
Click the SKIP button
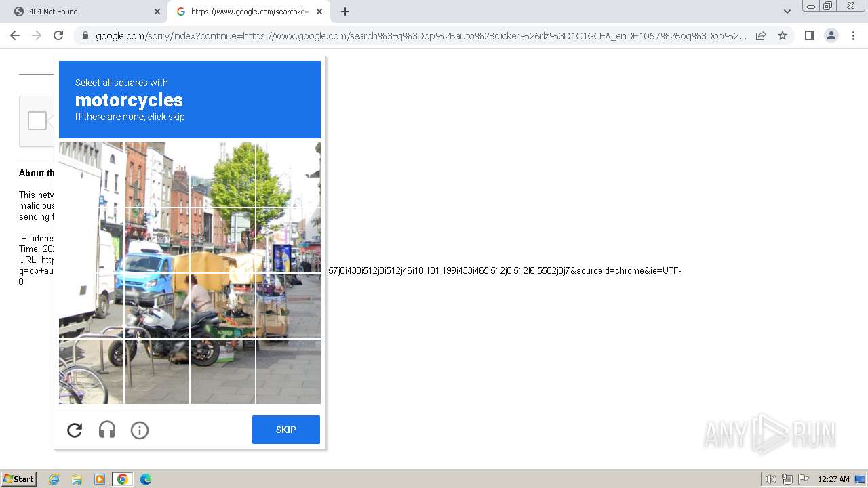pyautogui.click(x=286, y=430)
